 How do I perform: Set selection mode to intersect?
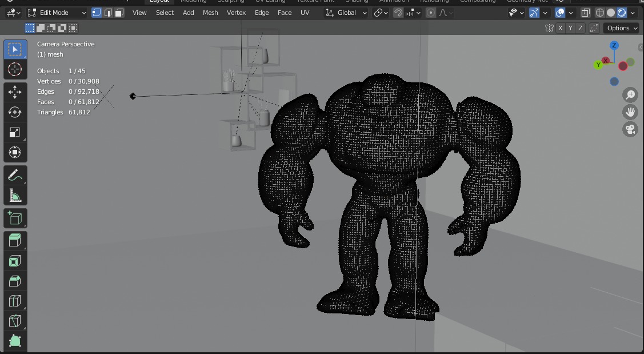[x=73, y=28]
